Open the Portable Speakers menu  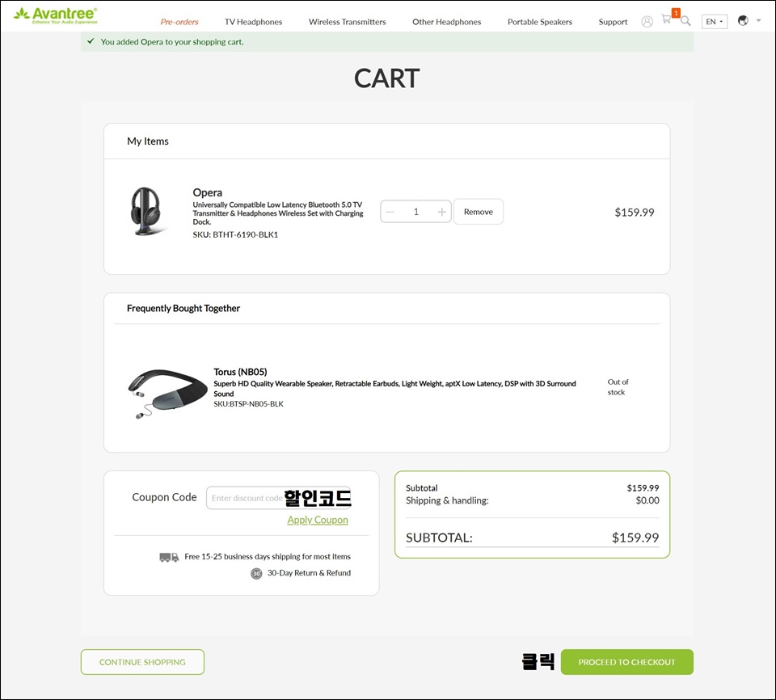(540, 22)
